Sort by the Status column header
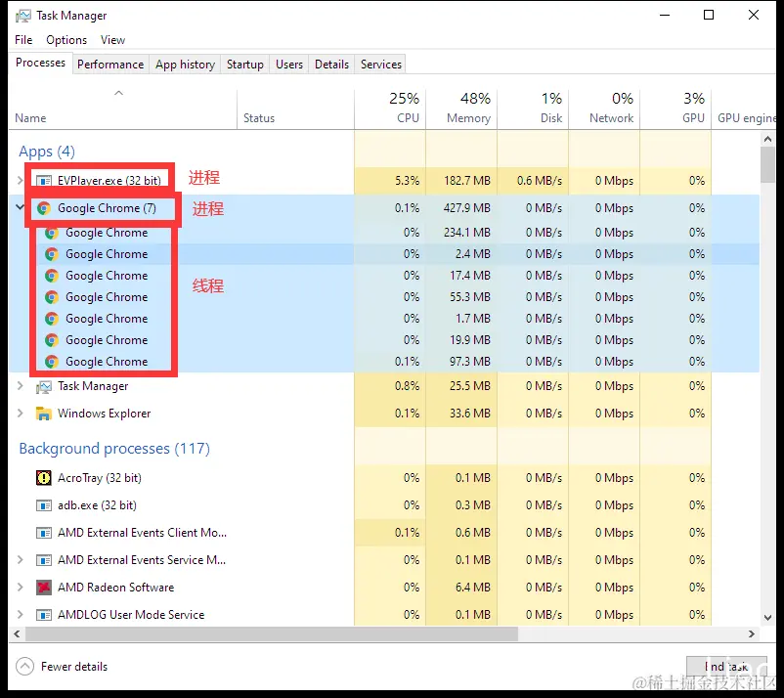This screenshot has width=784, height=698. [295, 110]
